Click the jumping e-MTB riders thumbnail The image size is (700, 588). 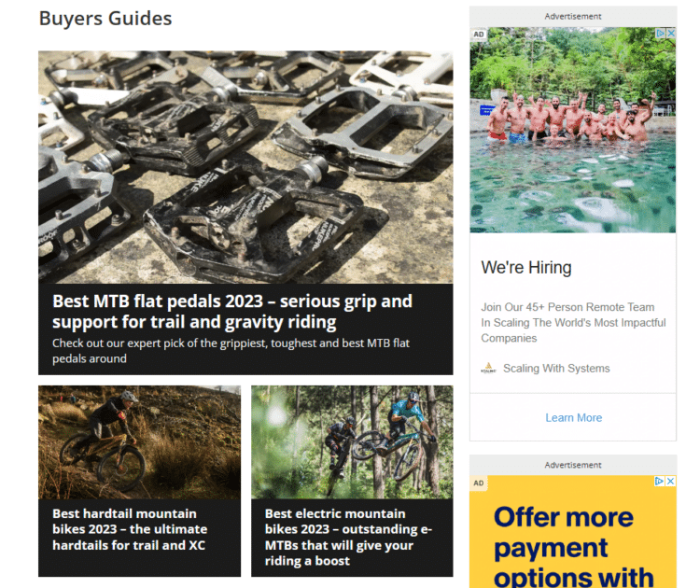tap(352, 442)
